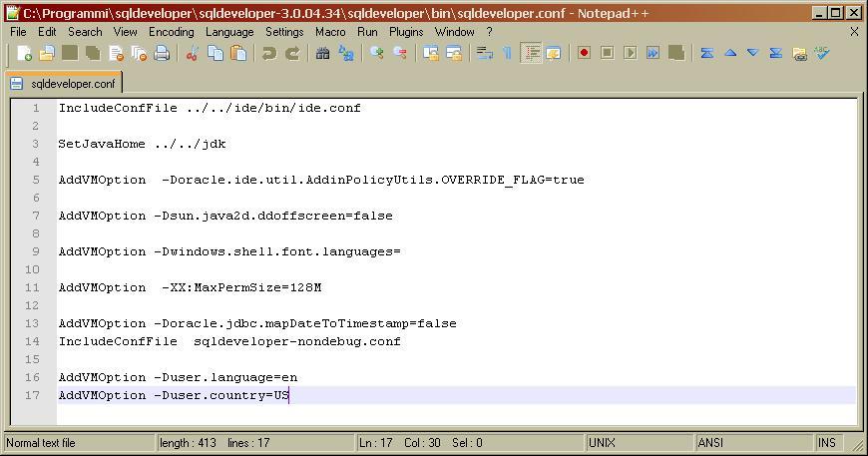868x456 pixels.
Task: Click the -Duser.language=en line
Action: pos(179,377)
